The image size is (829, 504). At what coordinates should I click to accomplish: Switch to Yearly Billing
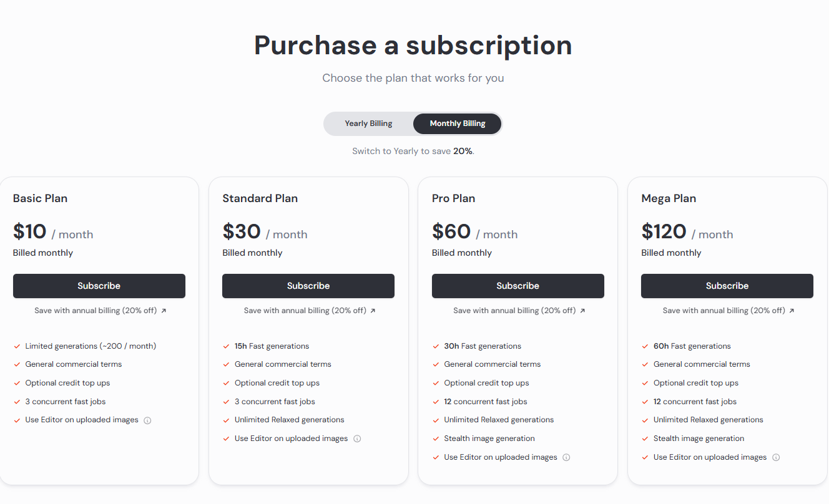(368, 124)
